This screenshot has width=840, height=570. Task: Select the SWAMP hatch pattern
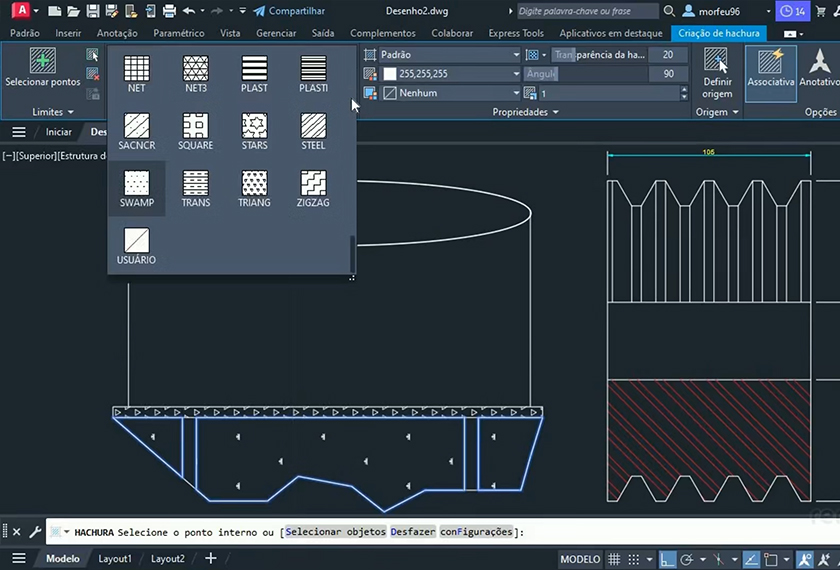[137, 183]
